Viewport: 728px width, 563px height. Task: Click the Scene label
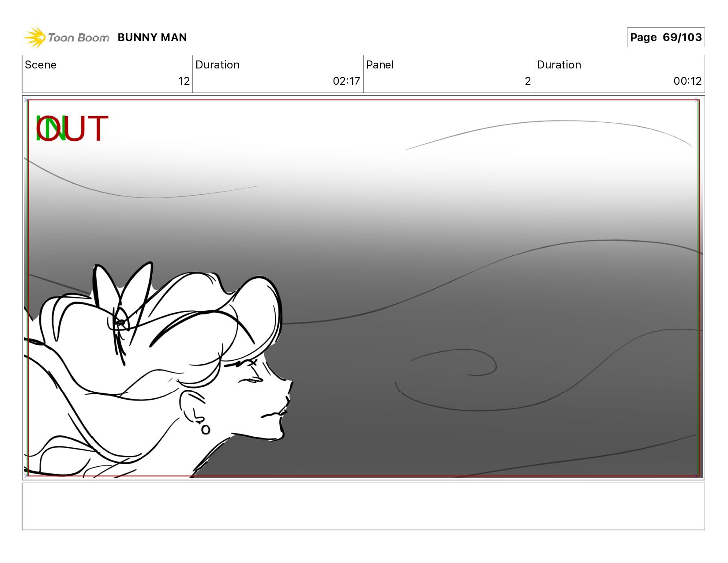click(x=41, y=65)
